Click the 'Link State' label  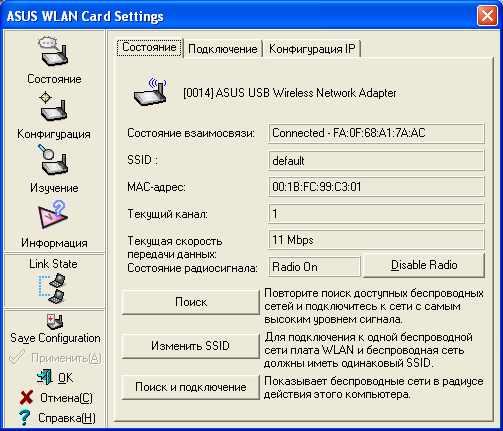pos(53,264)
